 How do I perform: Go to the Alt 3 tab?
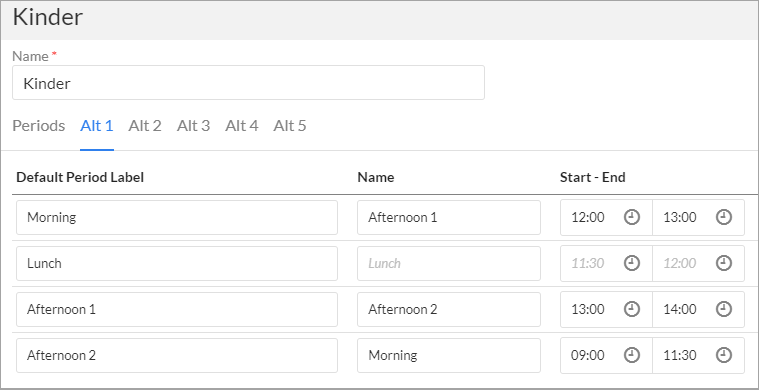[193, 126]
